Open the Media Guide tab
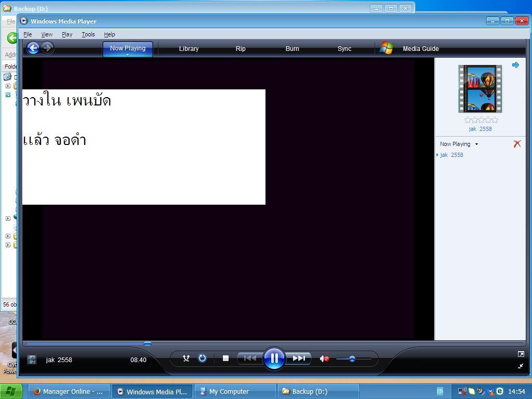The width and height of the screenshot is (532, 399). (x=421, y=48)
